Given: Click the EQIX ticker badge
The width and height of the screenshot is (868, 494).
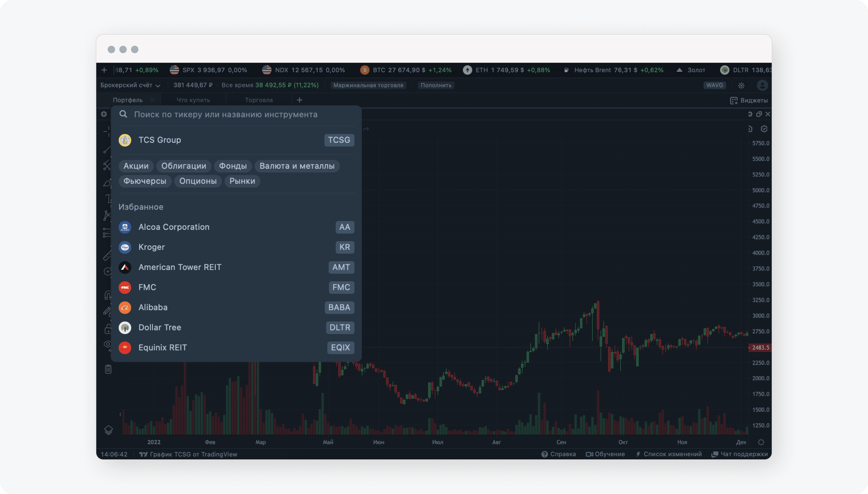Looking at the screenshot, I should coord(341,347).
